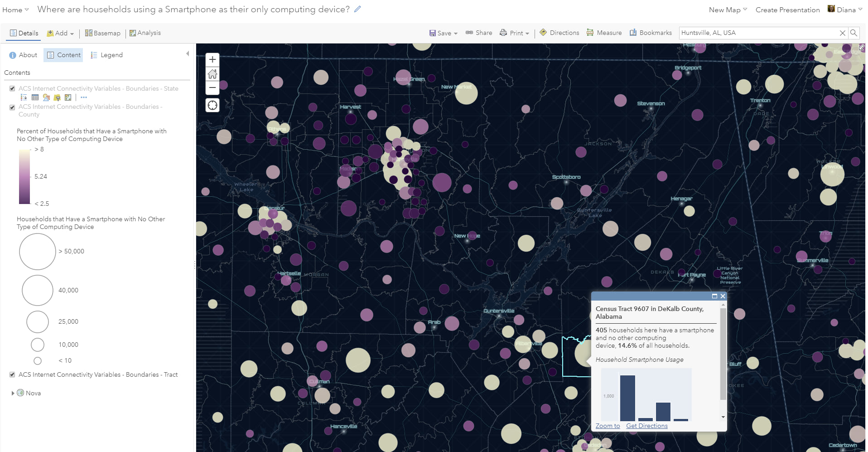
Task: Switch to the About tab
Action: (23, 55)
